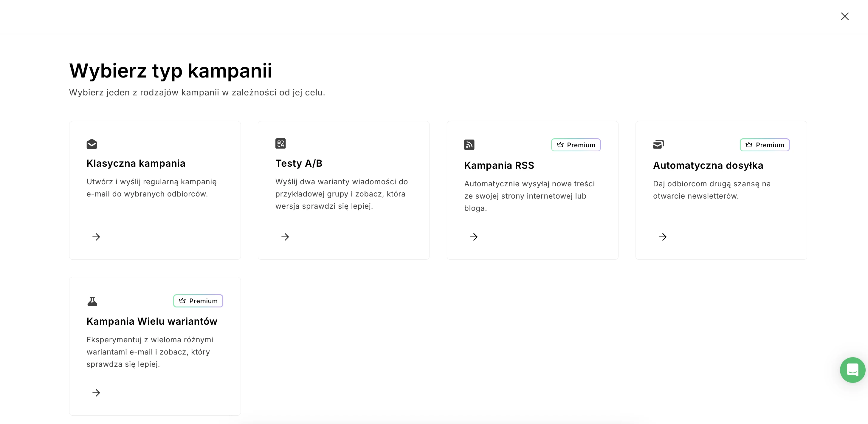The image size is (868, 424).
Task: Click the arrow under Automatyczna dosyłka
Action: pos(663,237)
